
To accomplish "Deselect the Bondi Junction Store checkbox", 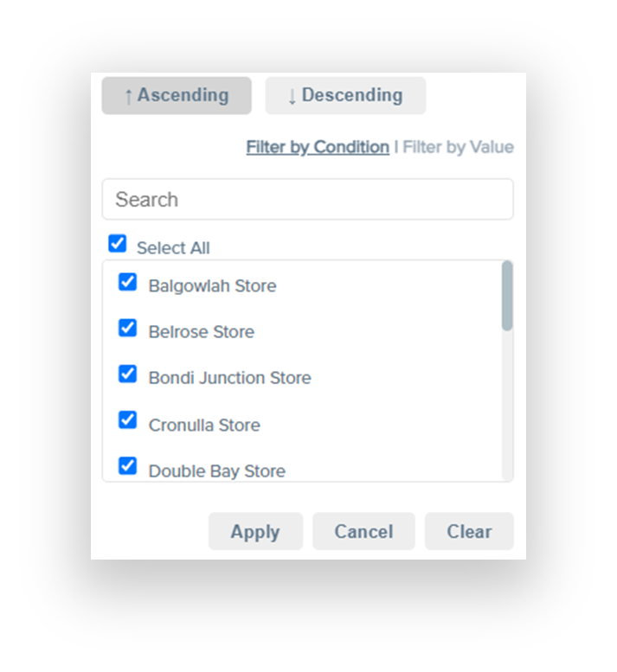I will click(127, 374).
